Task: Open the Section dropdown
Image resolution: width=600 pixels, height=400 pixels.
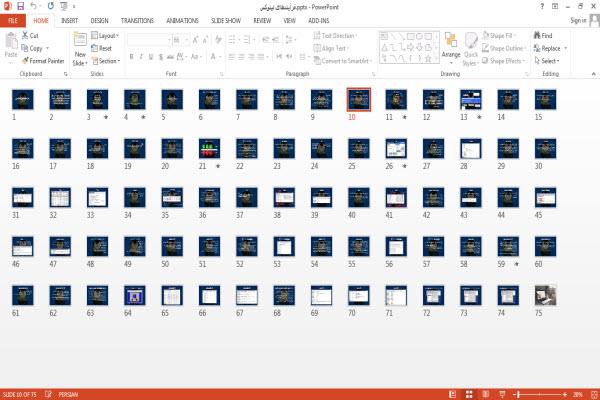Action: pyautogui.click(x=106, y=61)
